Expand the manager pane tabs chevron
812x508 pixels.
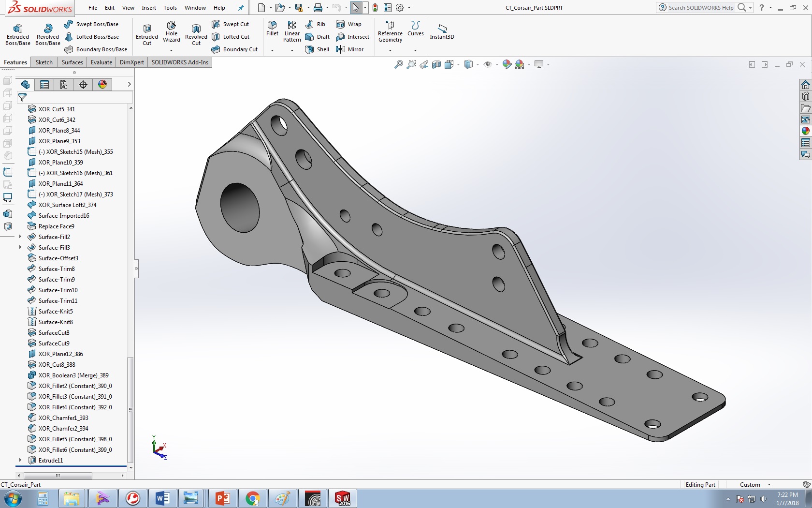point(129,85)
